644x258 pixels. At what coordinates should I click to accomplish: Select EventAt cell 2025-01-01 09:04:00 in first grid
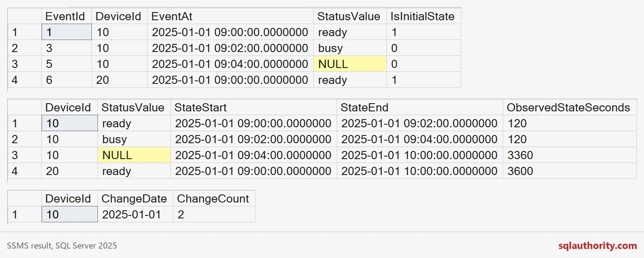(231, 64)
